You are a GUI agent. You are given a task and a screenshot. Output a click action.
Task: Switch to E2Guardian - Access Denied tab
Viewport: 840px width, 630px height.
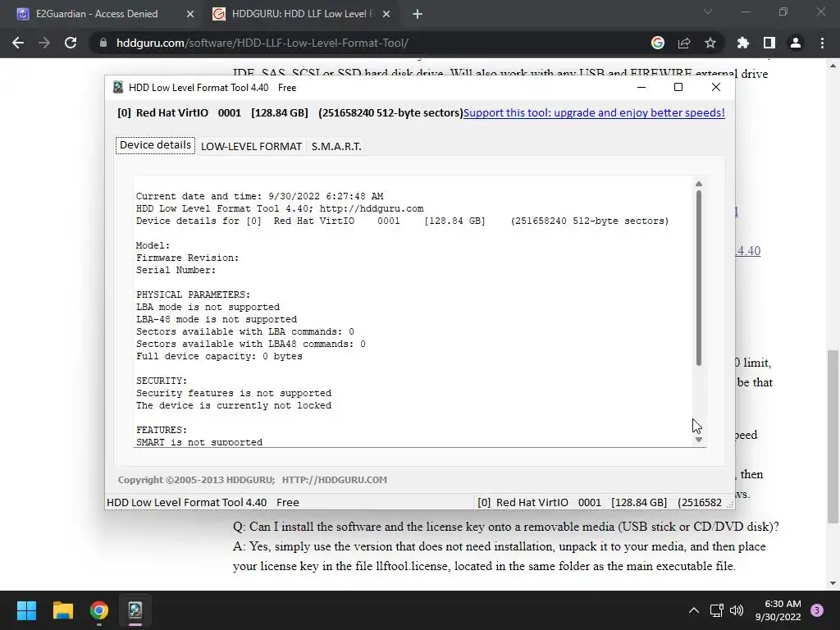point(97,14)
